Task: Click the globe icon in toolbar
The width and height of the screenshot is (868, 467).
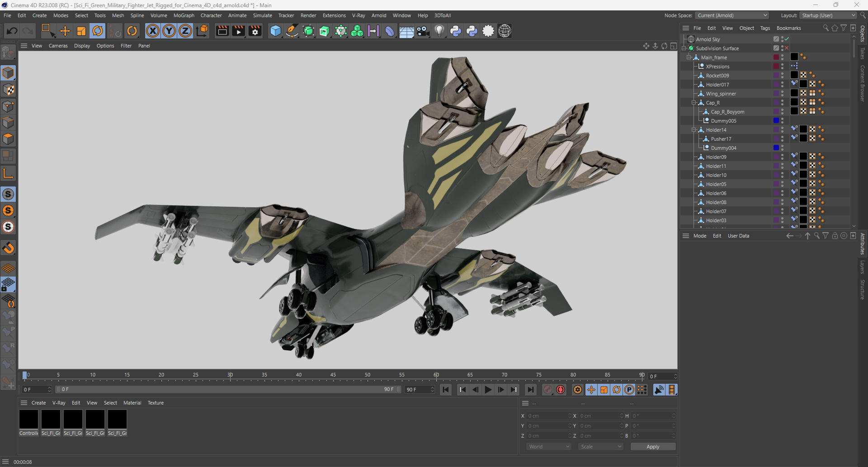Action: coord(505,31)
